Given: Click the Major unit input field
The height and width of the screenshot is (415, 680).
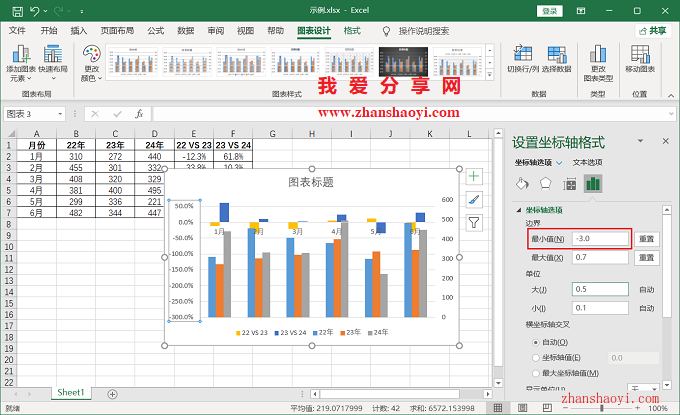Looking at the screenshot, I should point(600,289).
